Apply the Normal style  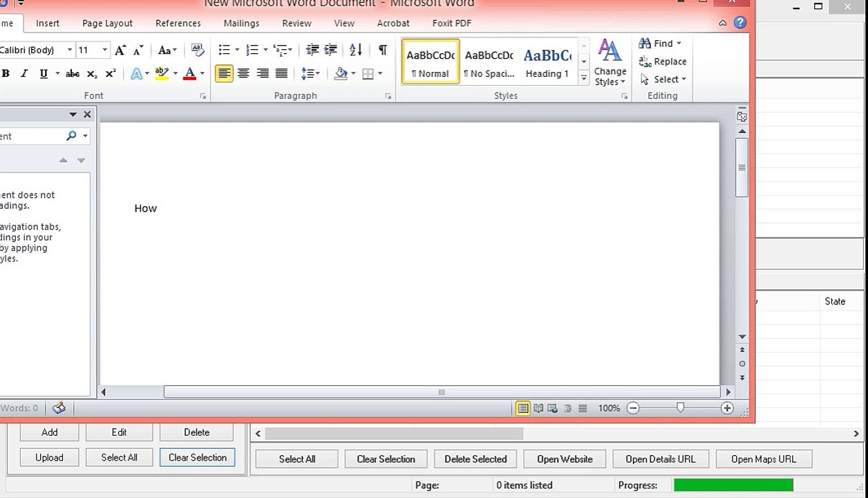click(431, 62)
